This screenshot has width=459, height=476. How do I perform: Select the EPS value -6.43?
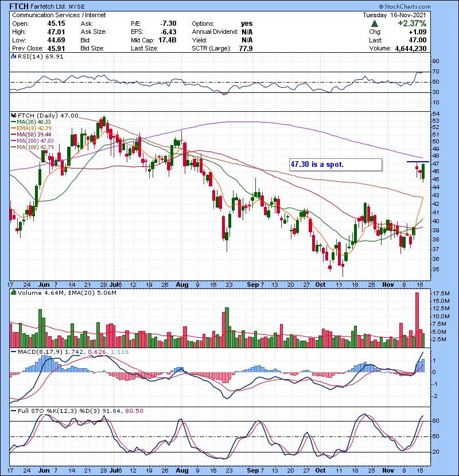click(x=168, y=32)
